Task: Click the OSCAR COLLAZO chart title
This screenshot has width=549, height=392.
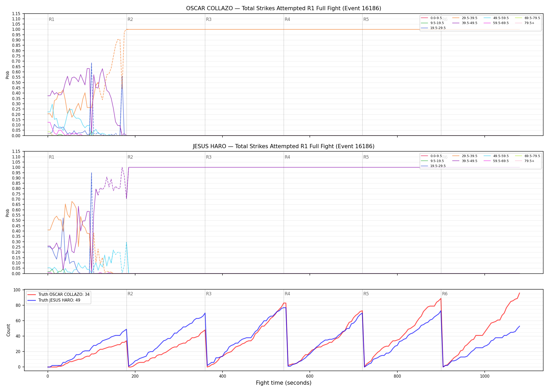Action: (x=283, y=8)
